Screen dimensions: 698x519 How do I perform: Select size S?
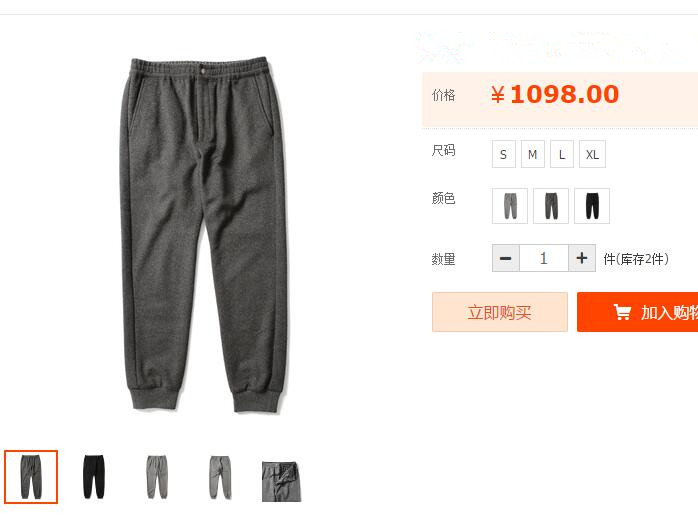503,154
